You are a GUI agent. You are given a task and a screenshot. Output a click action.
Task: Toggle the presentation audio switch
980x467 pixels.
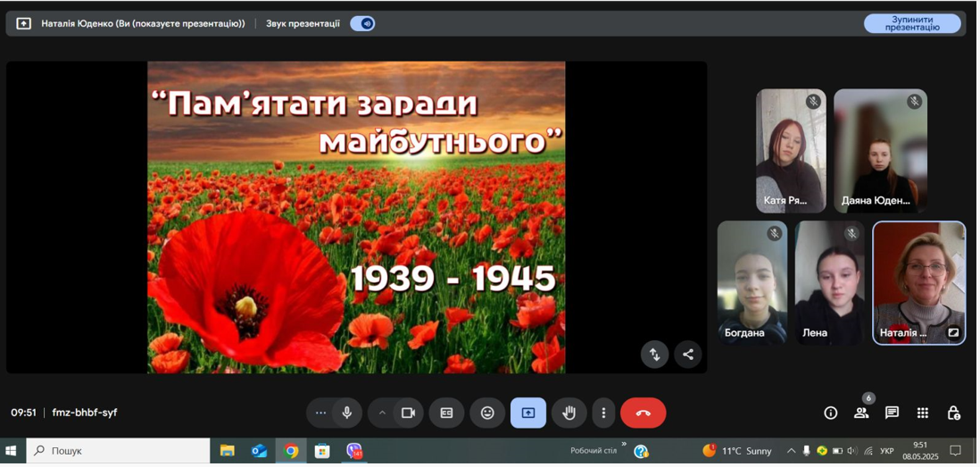click(362, 24)
